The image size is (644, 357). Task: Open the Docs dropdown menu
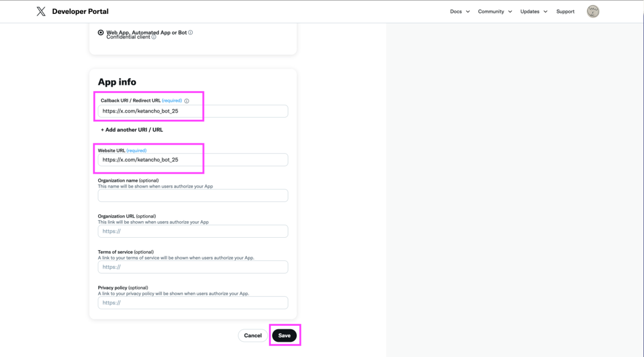click(x=460, y=11)
